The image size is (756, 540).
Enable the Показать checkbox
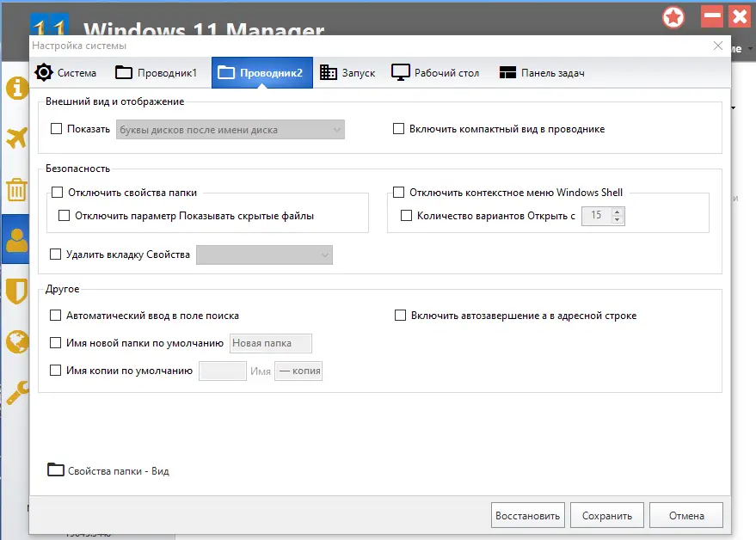click(57, 129)
